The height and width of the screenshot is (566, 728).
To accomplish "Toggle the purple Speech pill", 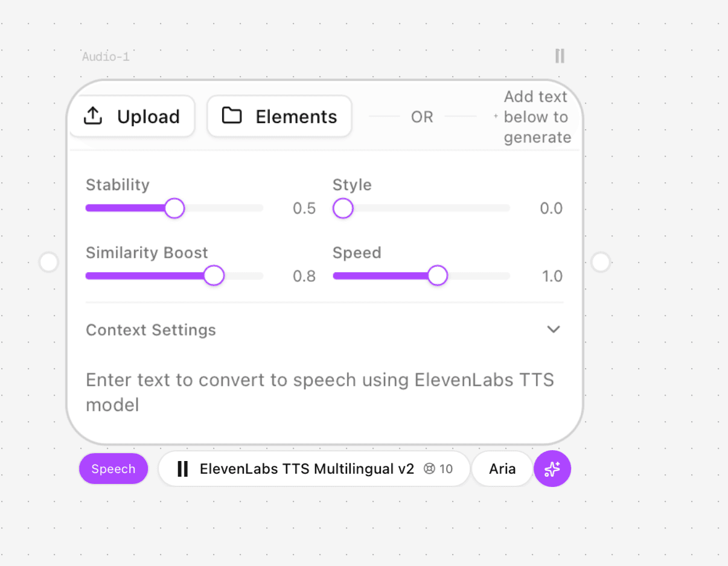I will pos(113,469).
